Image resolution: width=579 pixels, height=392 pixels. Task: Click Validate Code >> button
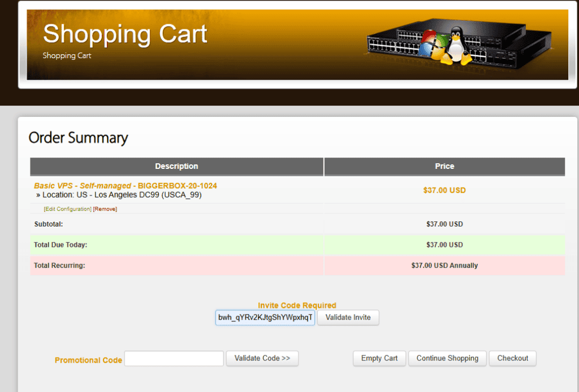point(262,359)
